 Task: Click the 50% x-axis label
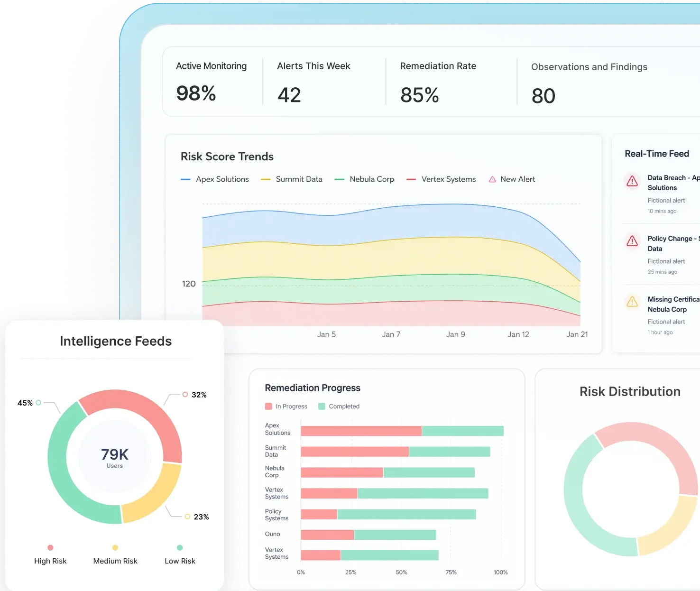401,573
